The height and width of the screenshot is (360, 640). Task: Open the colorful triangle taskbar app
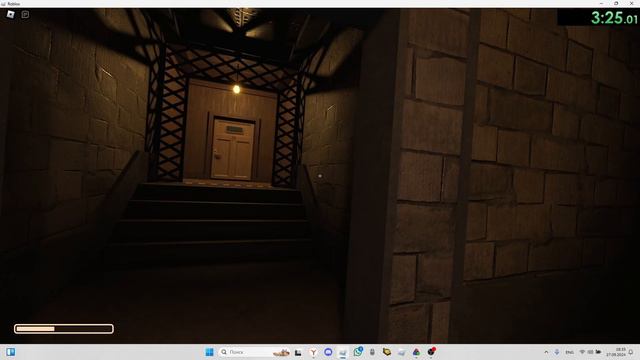(x=416, y=352)
